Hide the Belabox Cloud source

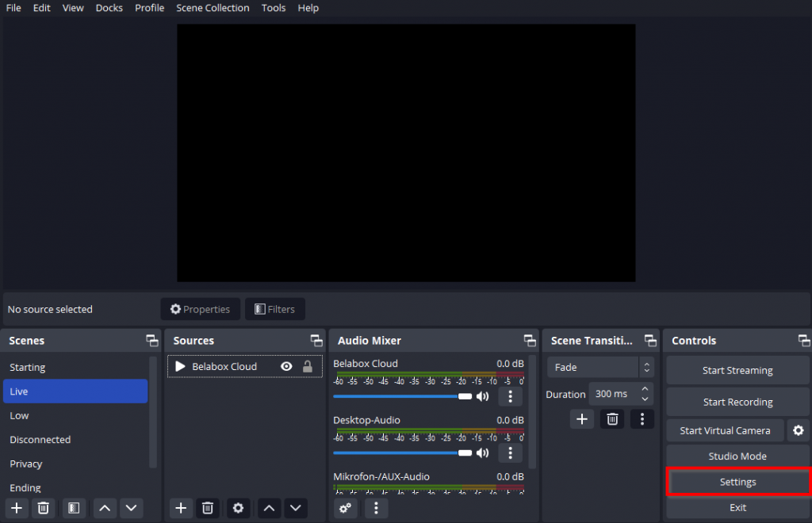286,367
